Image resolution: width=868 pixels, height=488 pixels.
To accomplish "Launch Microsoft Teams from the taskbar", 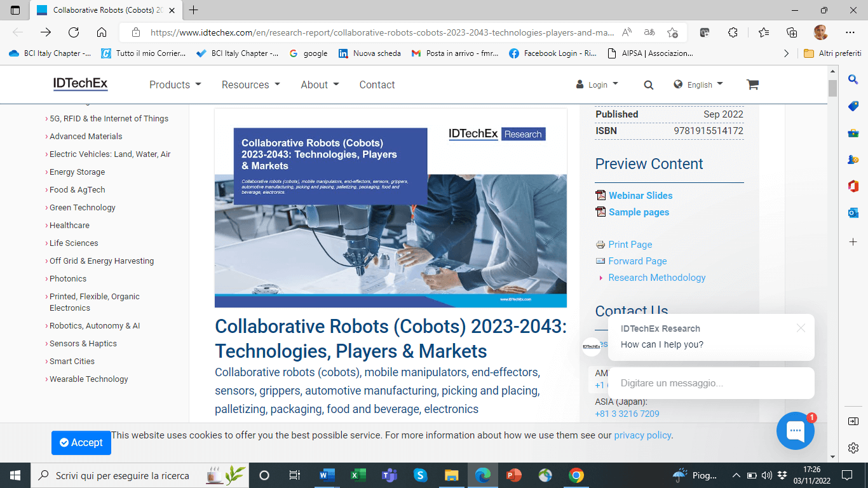I will pos(390,475).
